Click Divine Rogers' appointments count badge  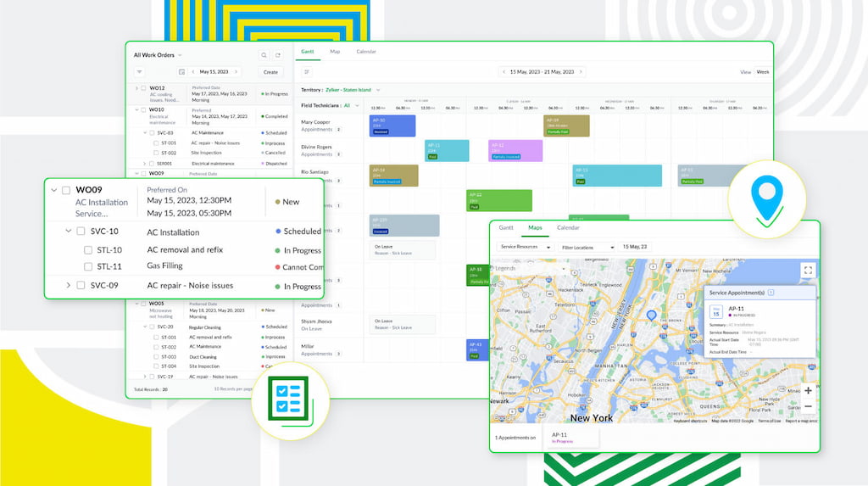point(338,154)
